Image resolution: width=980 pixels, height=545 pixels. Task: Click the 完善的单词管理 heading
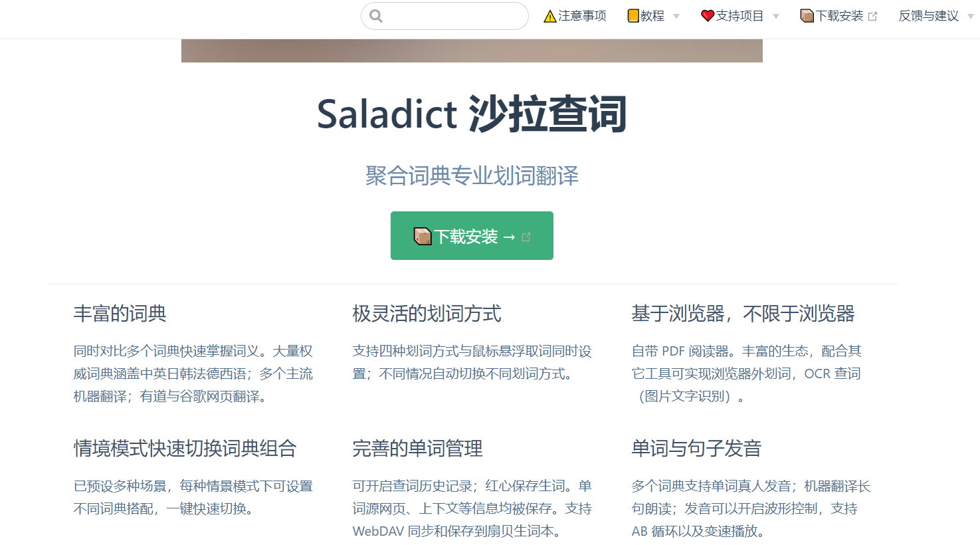(417, 449)
